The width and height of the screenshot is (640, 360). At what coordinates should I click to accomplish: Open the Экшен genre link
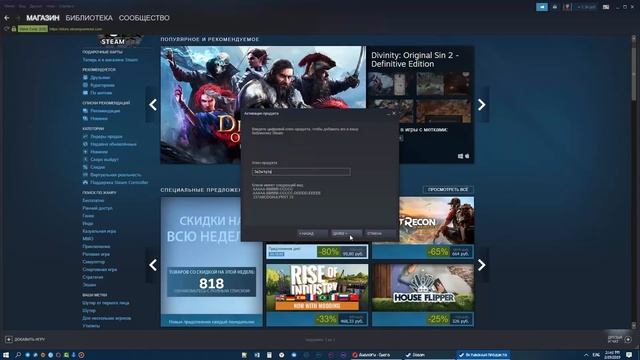click(89, 285)
